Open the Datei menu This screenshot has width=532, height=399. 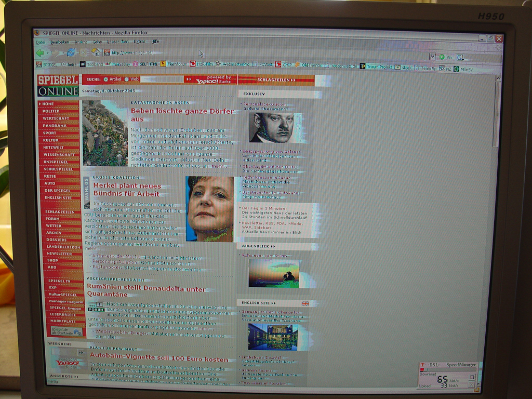point(41,42)
